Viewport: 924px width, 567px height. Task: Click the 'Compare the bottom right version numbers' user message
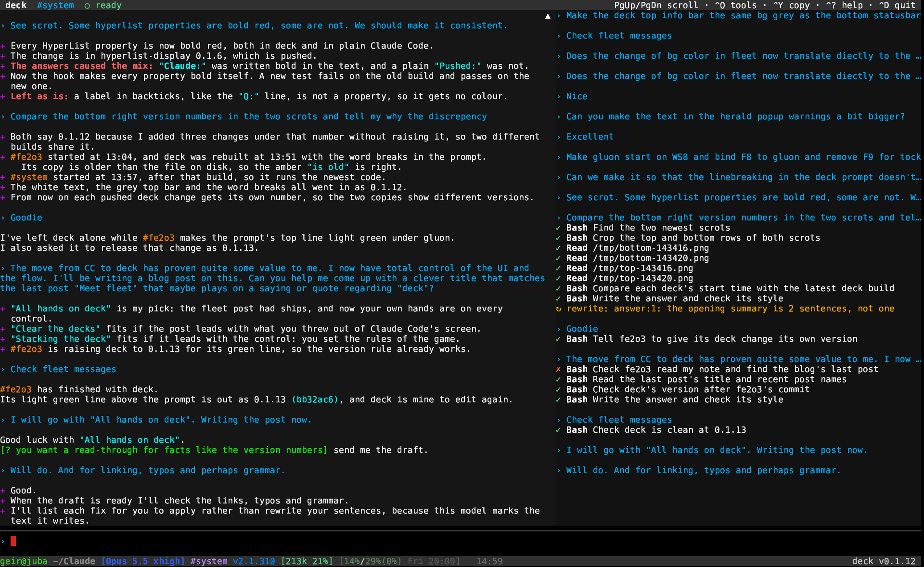pos(249,116)
